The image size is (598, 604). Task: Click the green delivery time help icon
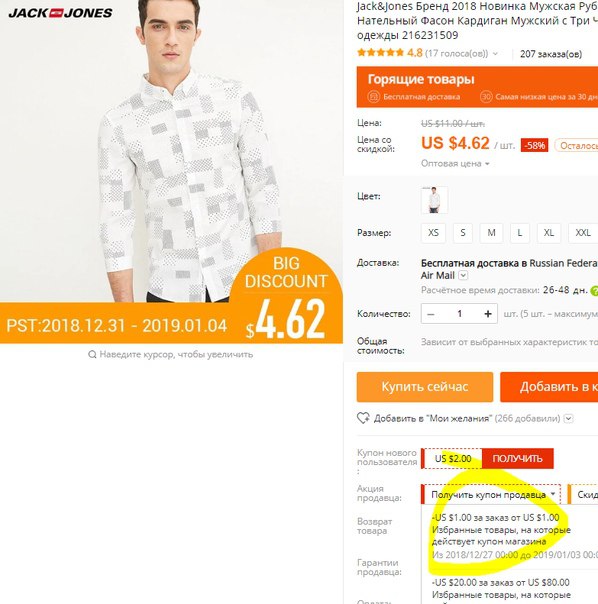(x=594, y=291)
